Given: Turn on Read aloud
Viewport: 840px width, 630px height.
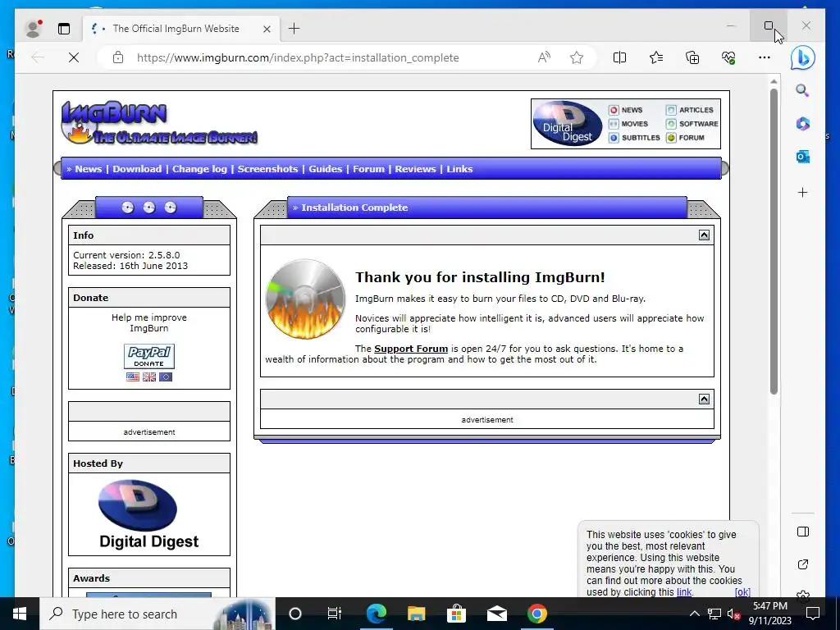Looking at the screenshot, I should 544,57.
